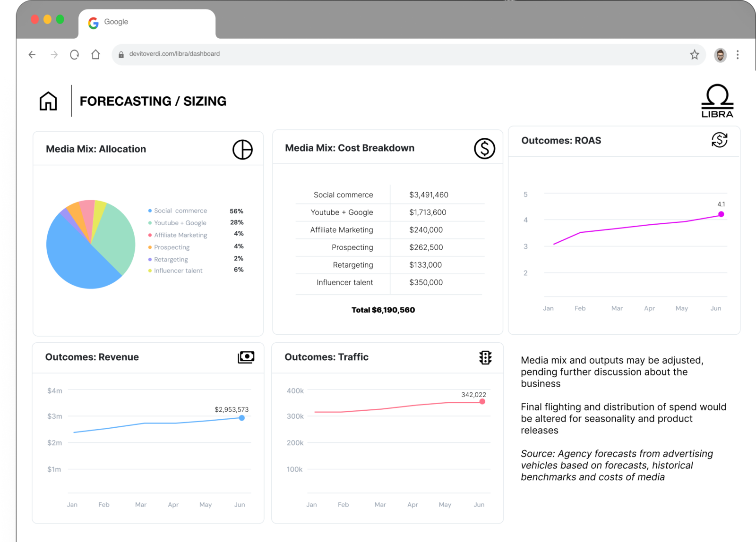Click the address bar URL field

coord(378,54)
